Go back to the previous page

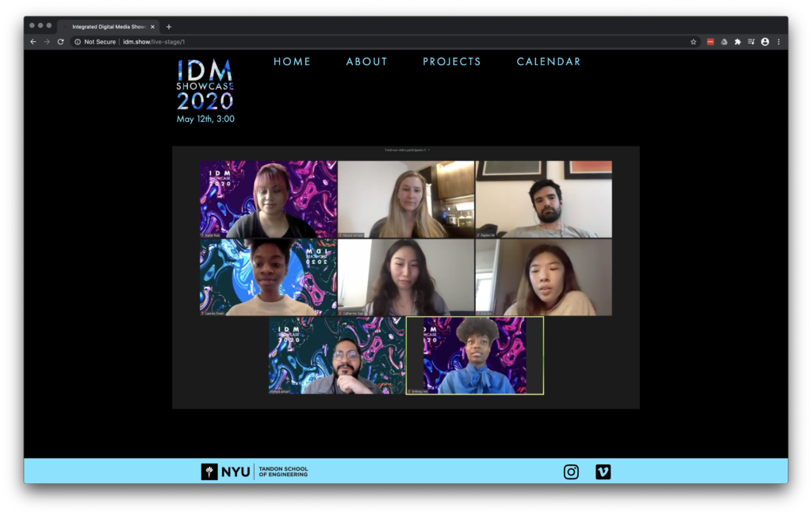tap(33, 42)
